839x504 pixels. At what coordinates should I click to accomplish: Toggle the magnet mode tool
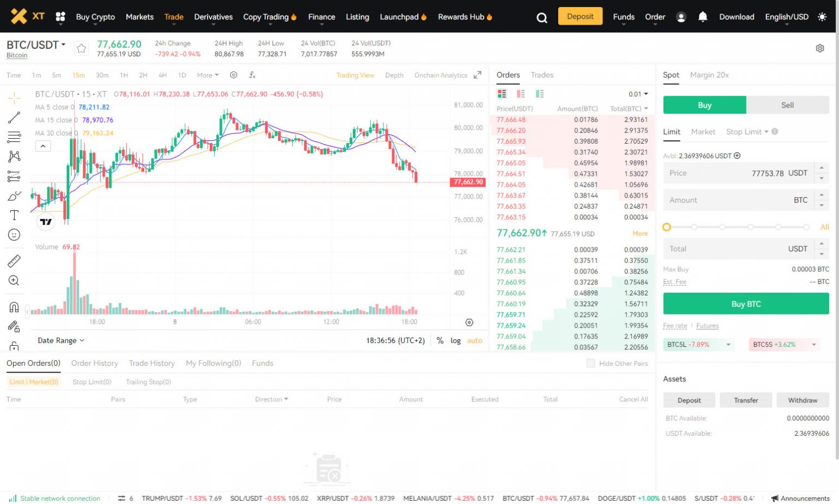14,307
